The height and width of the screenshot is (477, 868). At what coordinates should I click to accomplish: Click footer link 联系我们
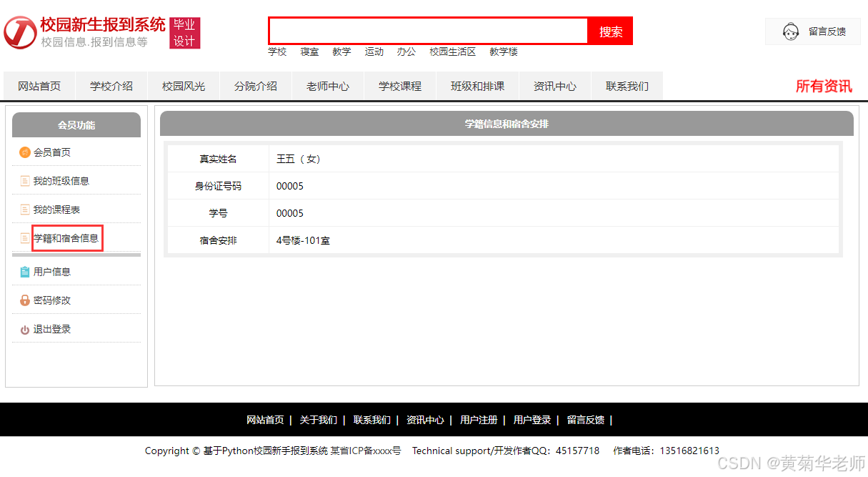point(372,420)
